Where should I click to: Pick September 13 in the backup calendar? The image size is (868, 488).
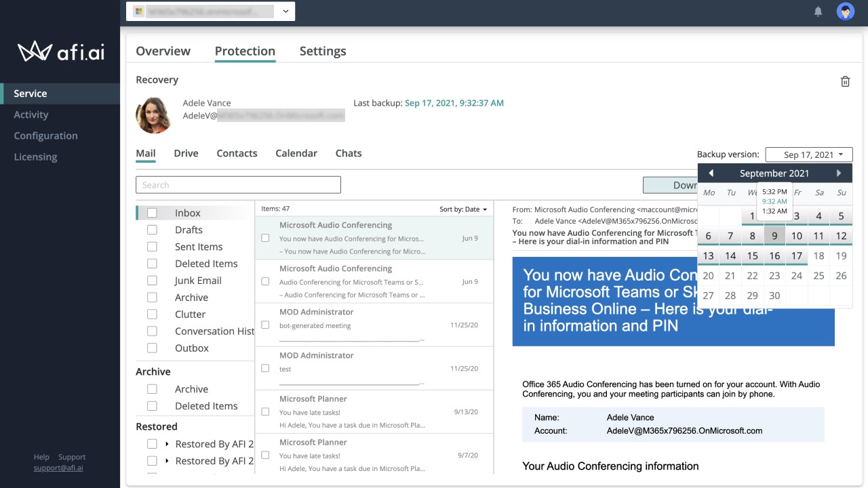(x=708, y=256)
